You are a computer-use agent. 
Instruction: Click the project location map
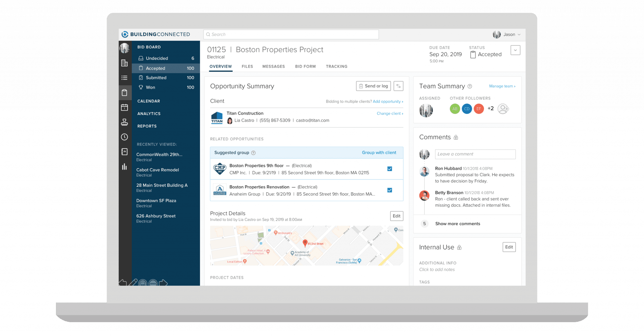[x=307, y=246]
